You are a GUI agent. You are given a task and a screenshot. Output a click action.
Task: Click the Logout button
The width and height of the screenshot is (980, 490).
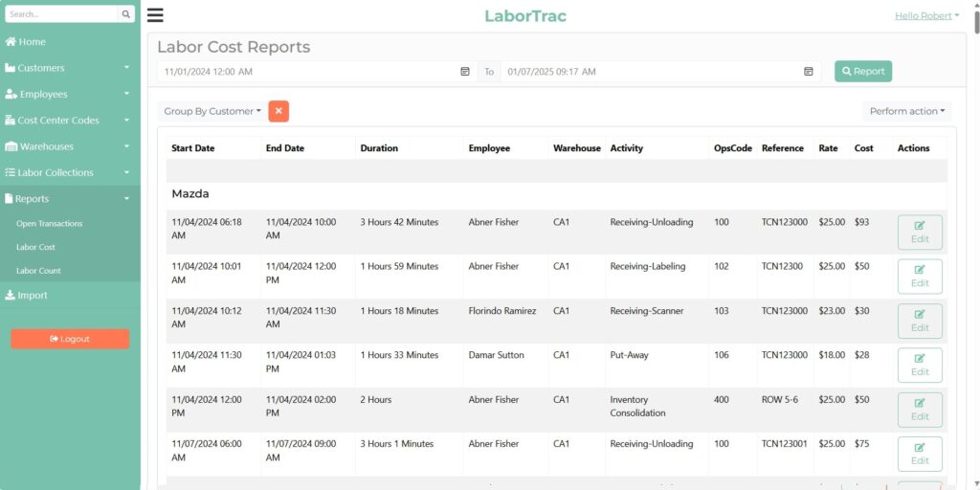click(70, 339)
